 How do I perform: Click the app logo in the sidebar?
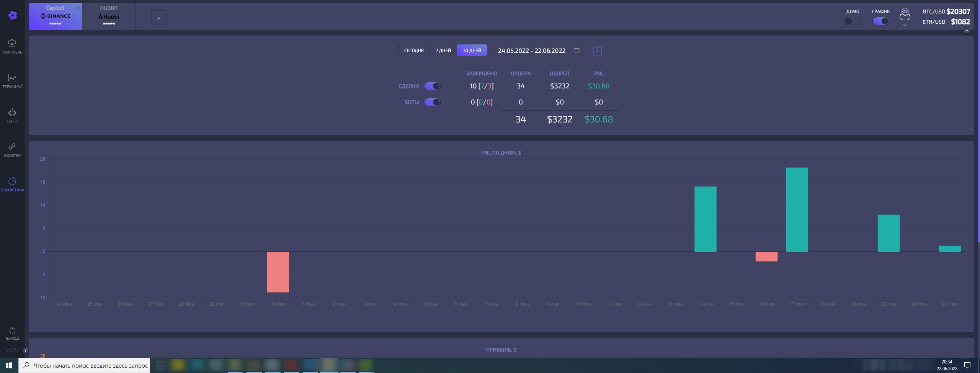point(13,15)
